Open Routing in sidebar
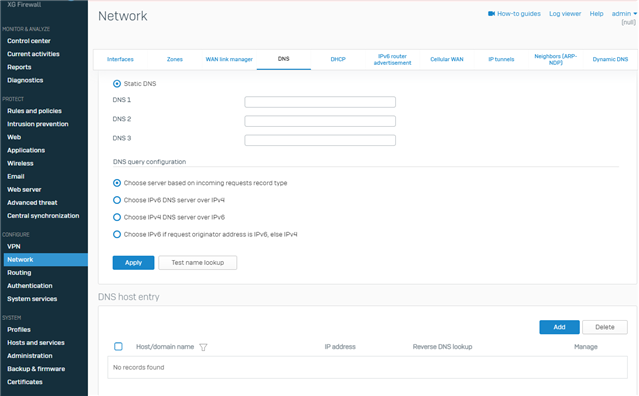639x396 pixels. click(x=19, y=273)
